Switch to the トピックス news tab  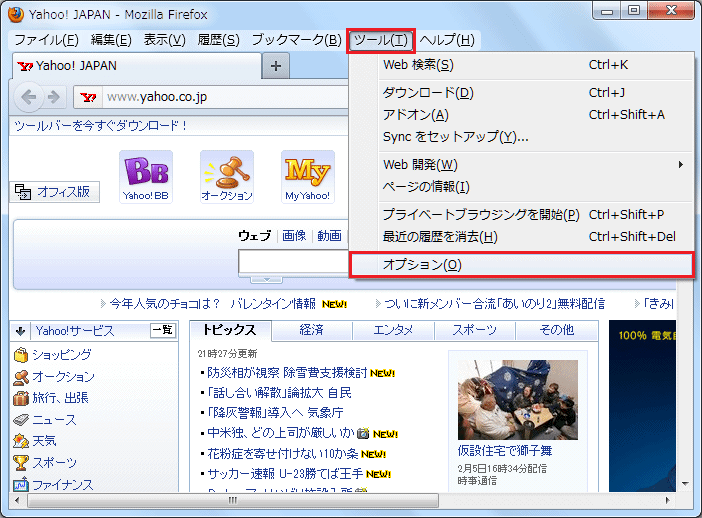pos(230,330)
